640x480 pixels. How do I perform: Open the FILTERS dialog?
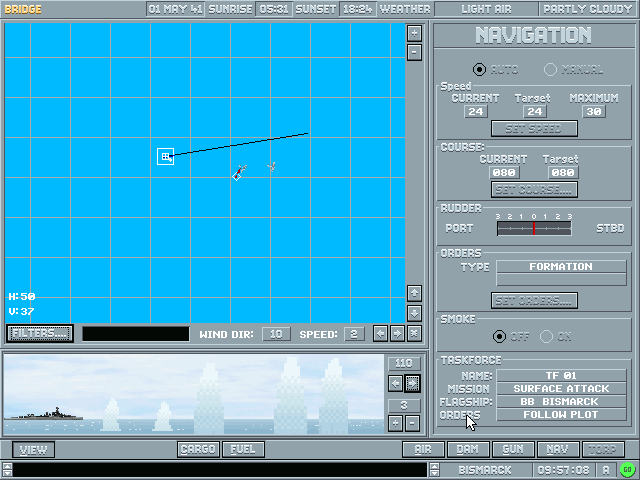tap(40, 333)
